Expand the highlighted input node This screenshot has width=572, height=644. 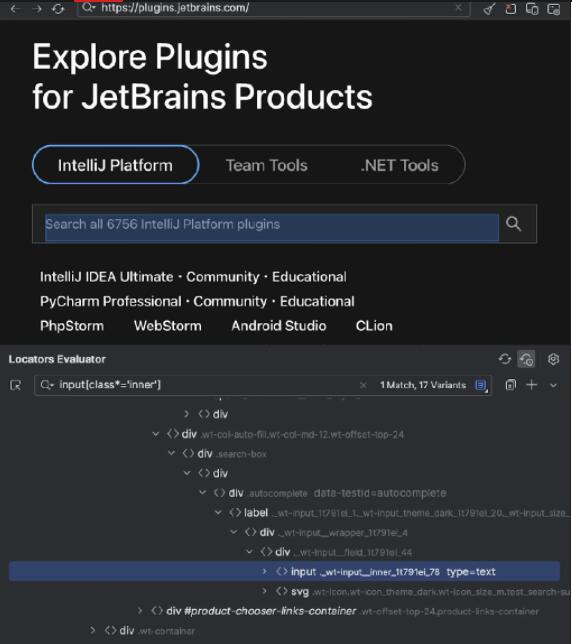pos(264,572)
